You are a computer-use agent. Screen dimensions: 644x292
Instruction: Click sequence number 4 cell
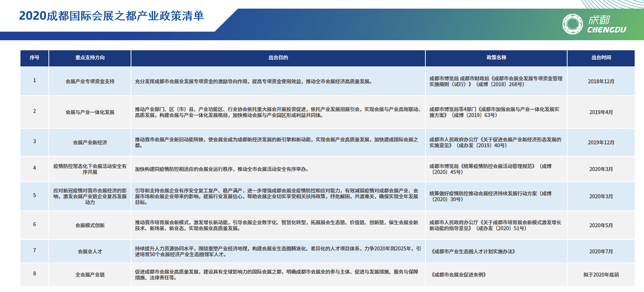pyautogui.click(x=34, y=168)
